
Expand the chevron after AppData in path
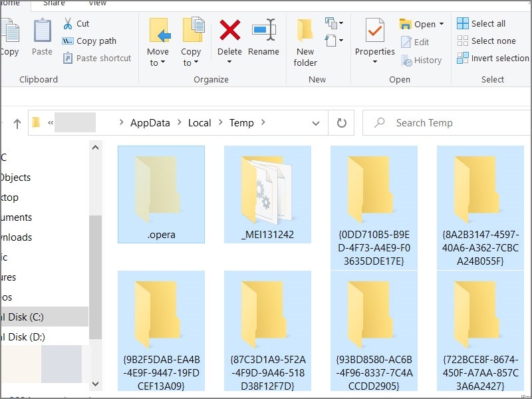point(179,122)
